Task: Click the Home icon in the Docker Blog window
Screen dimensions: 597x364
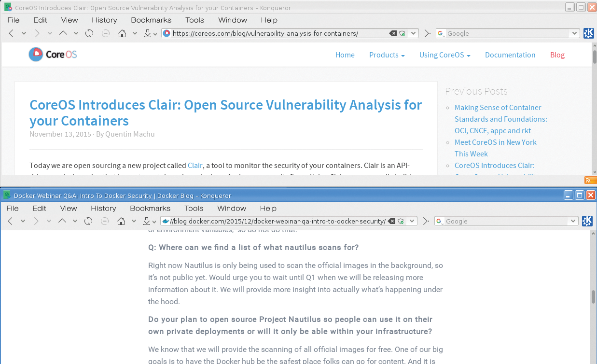Action: (x=121, y=221)
